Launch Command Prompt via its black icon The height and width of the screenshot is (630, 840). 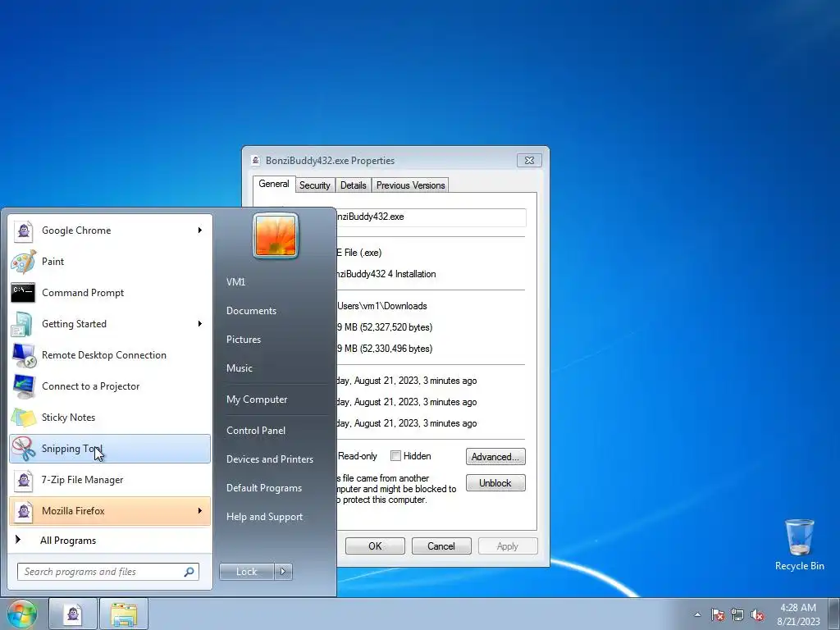point(24,293)
